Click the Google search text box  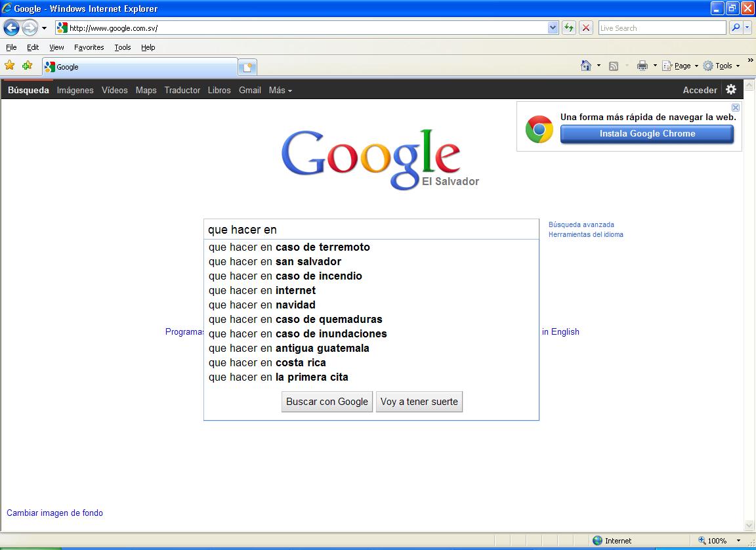click(x=371, y=230)
